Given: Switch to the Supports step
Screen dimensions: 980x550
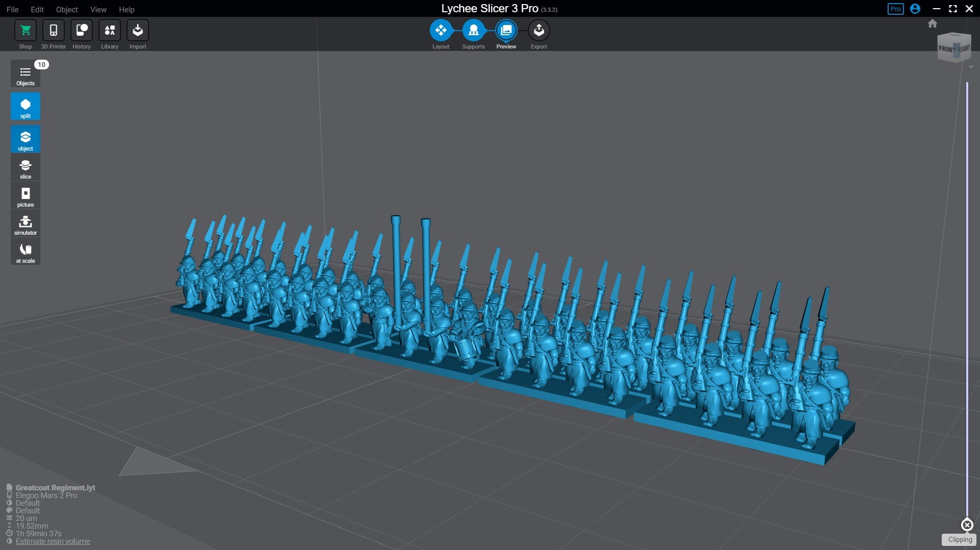Looking at the screenshot, I should [473, 31].
